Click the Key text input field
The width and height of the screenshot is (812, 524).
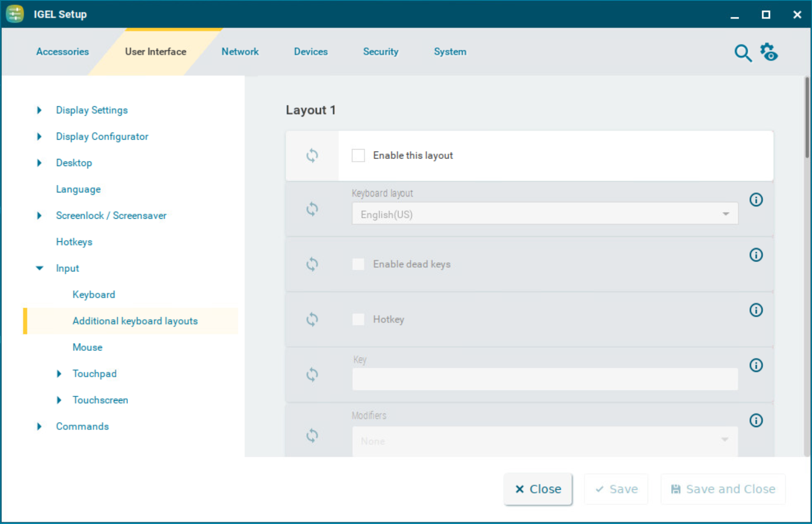544,379
